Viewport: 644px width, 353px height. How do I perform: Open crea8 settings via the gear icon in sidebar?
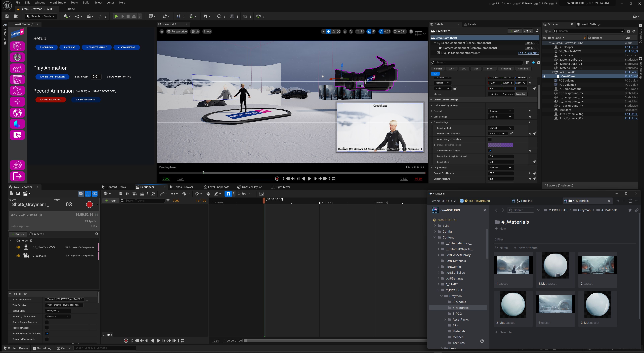point(17,165)
